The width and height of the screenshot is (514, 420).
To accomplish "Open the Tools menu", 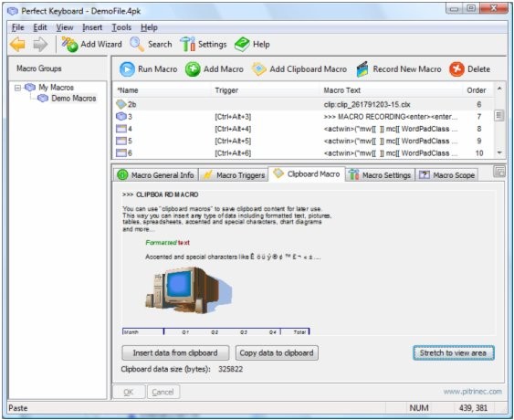I will [x=121, y=27].
